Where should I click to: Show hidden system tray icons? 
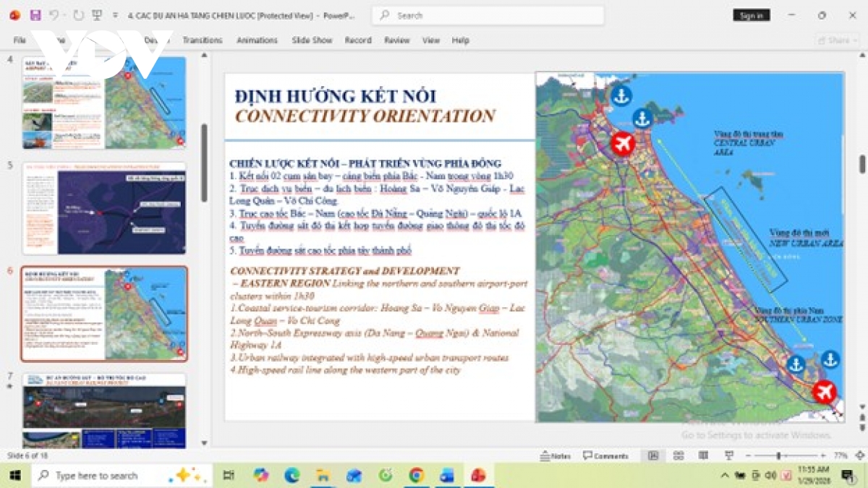725,475
